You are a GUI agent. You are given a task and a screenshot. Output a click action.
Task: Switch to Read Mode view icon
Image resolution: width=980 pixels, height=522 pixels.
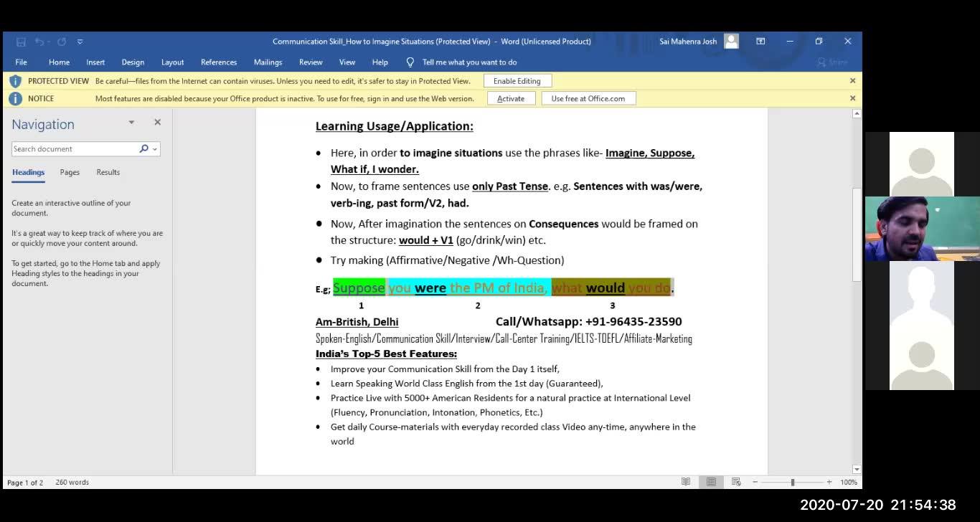pos(686,482)
